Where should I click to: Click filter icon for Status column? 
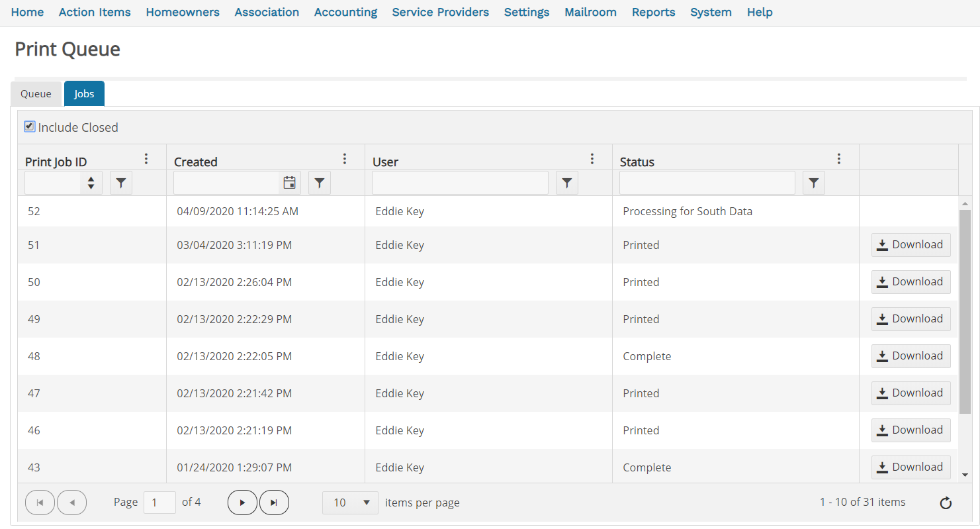pos(814,183)
